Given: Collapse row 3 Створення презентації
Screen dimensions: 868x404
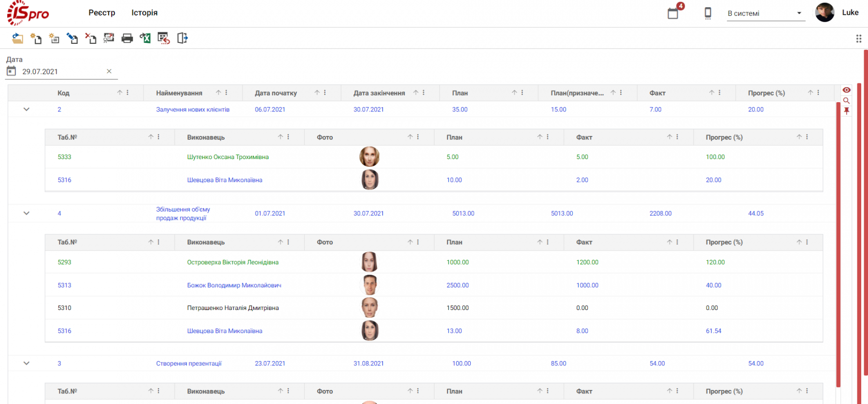Looking at the screenshot, I should [27, 364].
